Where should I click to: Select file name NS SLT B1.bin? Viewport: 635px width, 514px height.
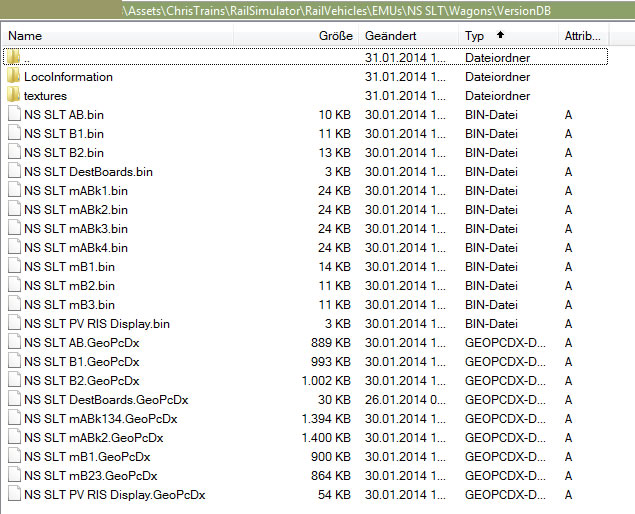[64, 134]
